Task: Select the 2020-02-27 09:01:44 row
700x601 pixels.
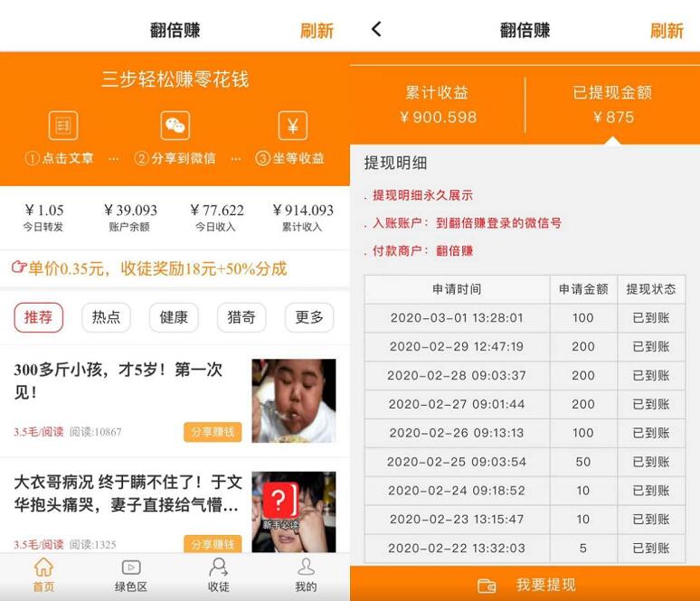Action: 525,404
